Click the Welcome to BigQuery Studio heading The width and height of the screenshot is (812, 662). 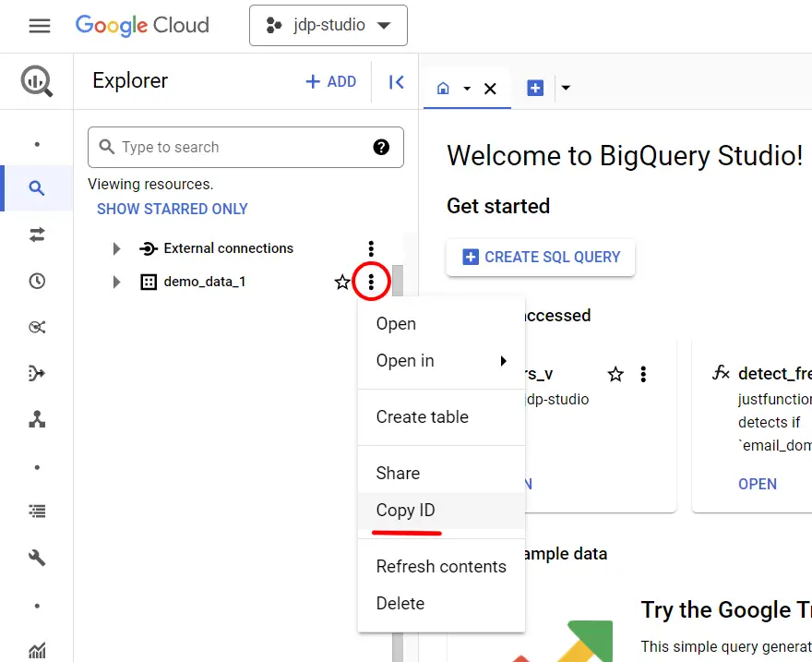[625, 155]
